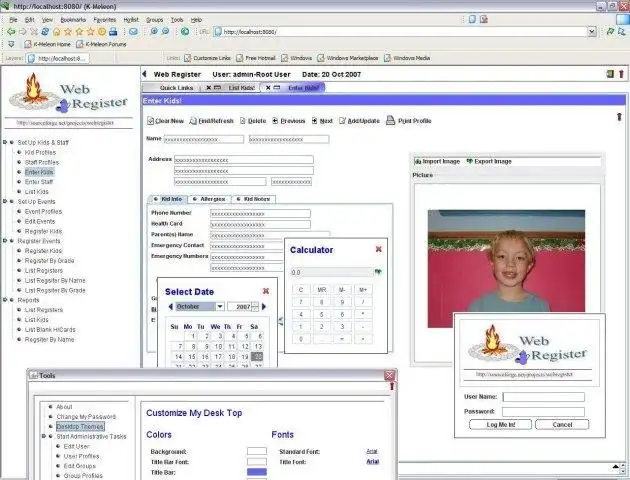
Task: Go to Previous record
Action: [x=288, y=121]
